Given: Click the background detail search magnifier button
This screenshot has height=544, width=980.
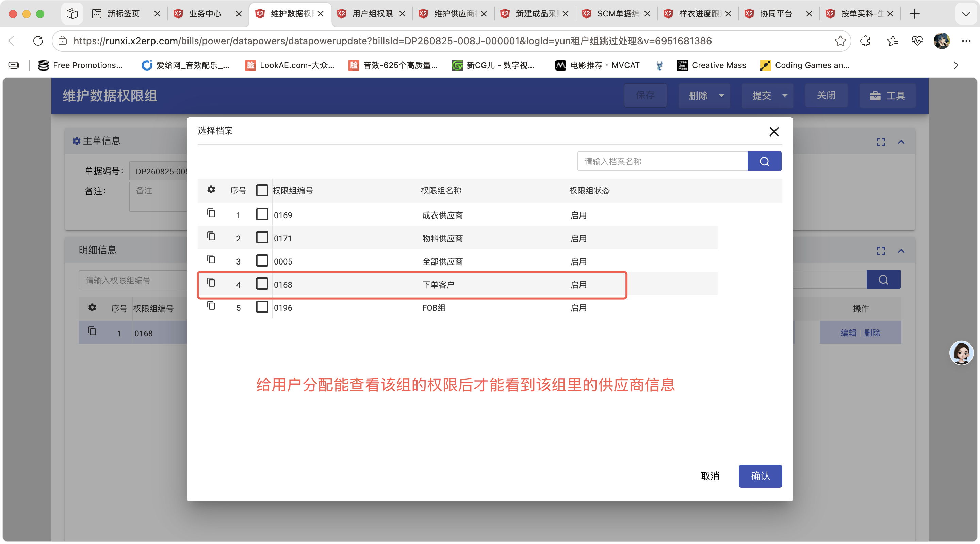Looking at the screenshot, I should (x=883, y=280).
